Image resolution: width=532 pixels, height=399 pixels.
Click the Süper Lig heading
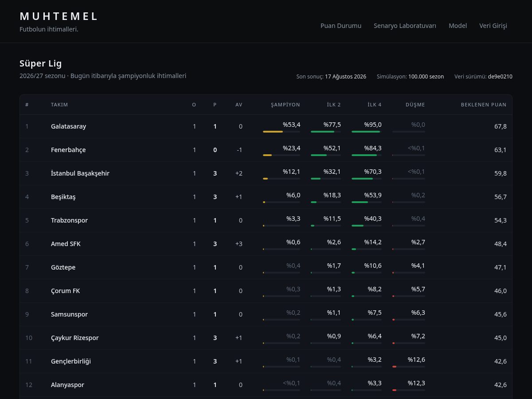click(x=41, y=63)
